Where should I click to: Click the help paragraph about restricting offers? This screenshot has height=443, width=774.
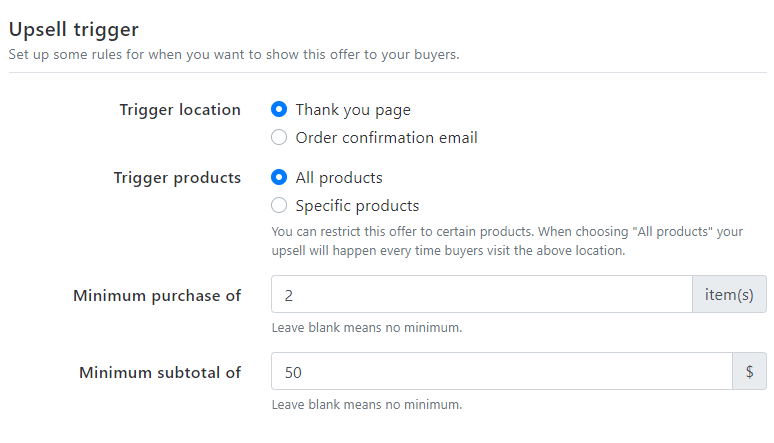[x=507, y=241]
